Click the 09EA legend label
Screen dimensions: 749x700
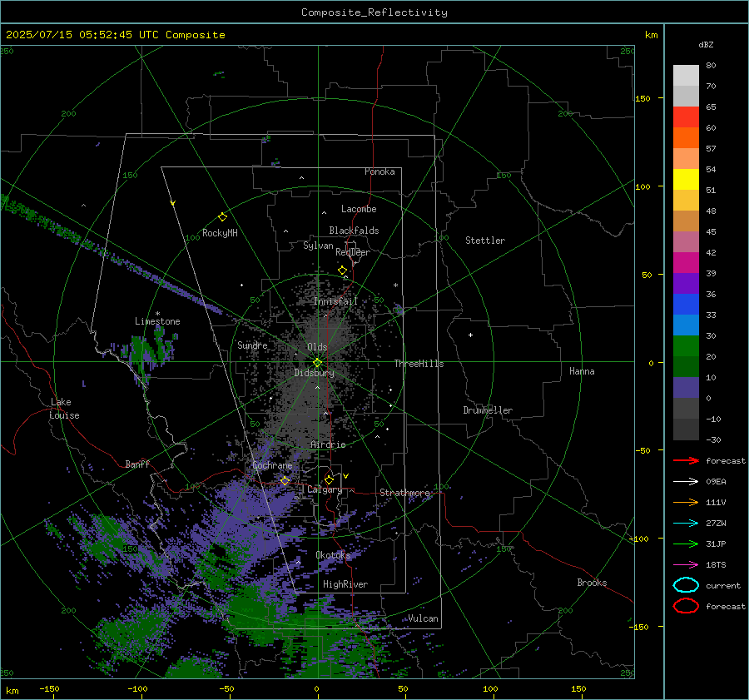[x=716, y=482]
